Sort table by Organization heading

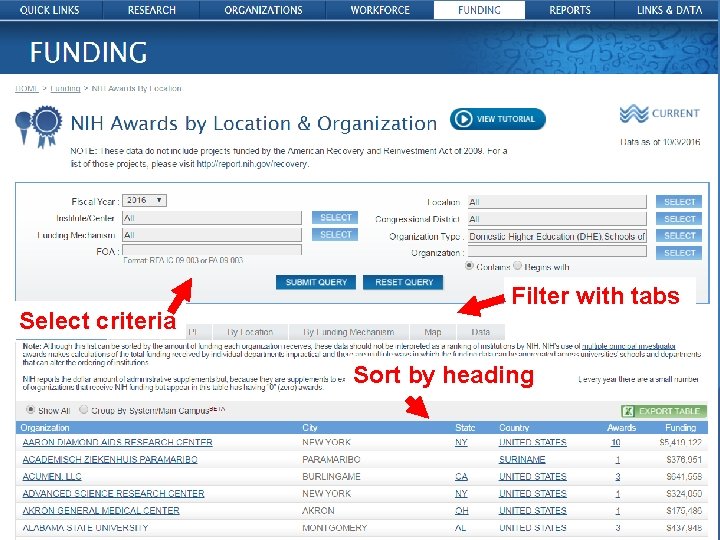click(45, 428)
